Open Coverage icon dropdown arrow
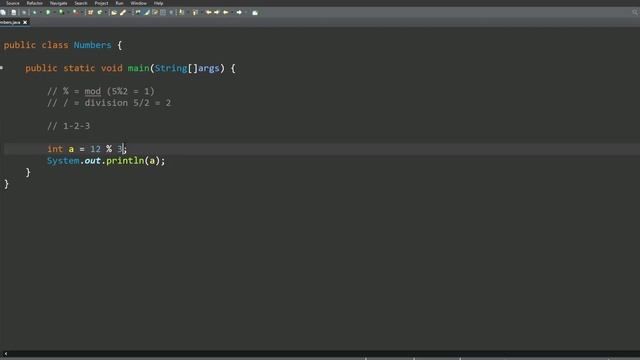640x360 pixels. 68,12
